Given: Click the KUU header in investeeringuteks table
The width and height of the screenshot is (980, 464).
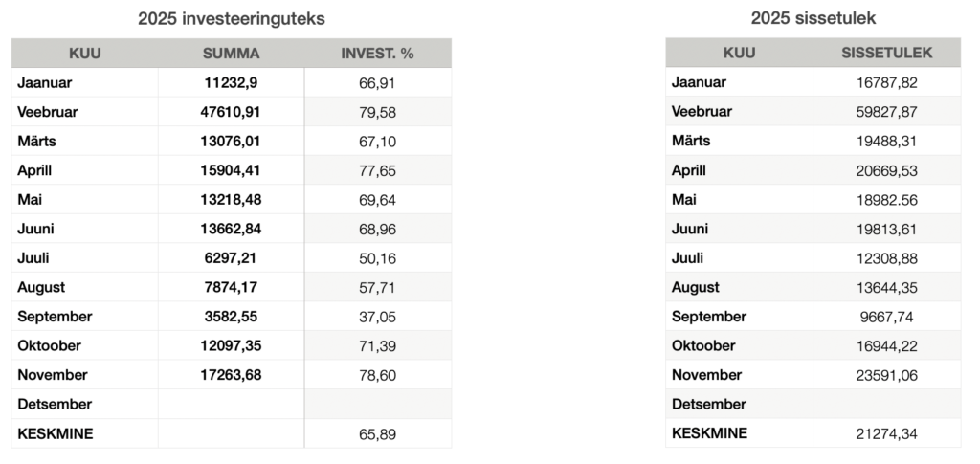Looking at the screenshot, I should click(84, 53).
